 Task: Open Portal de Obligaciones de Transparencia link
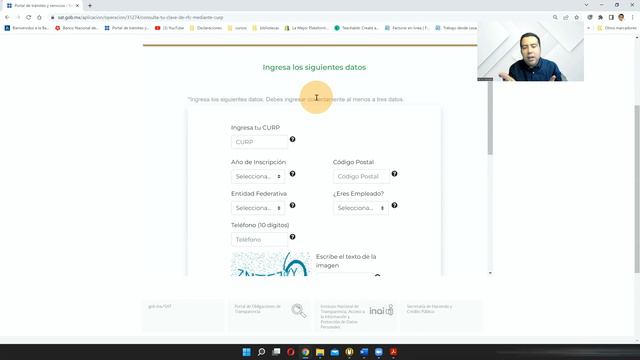[x=257, y=309]
